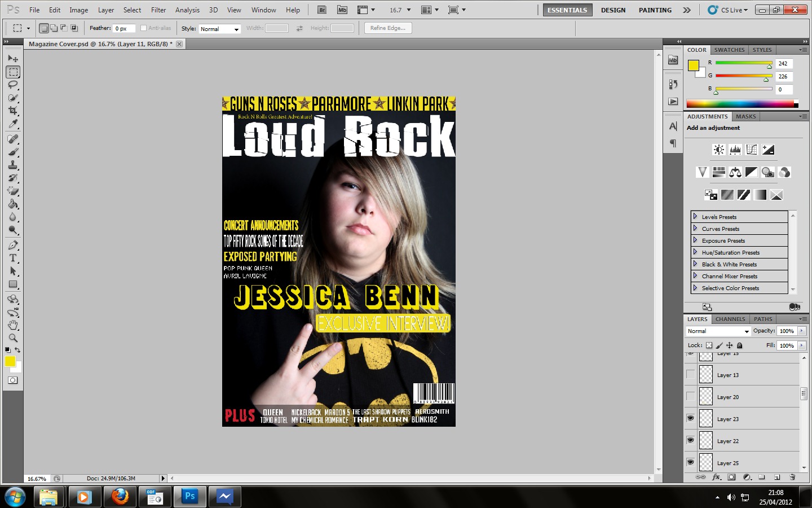Select the Zoom tool
This screenshot has width=812, height=508.
click(13, 338)
